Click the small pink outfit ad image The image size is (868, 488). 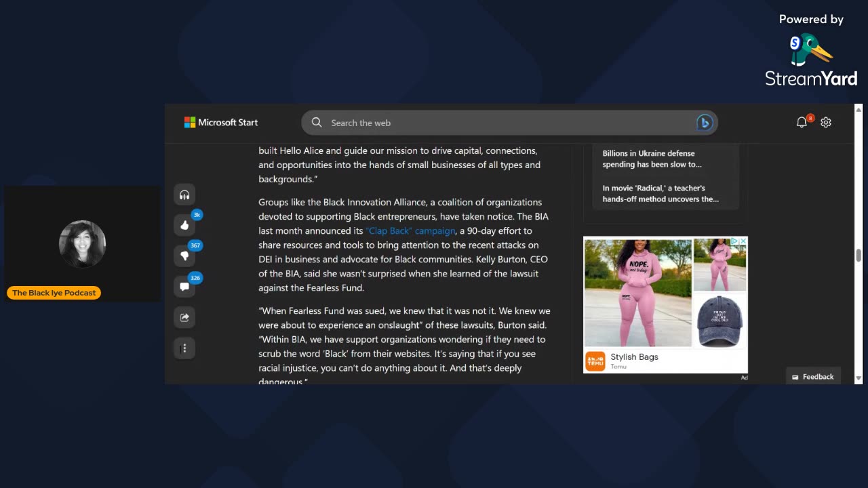tap(720, 265)
